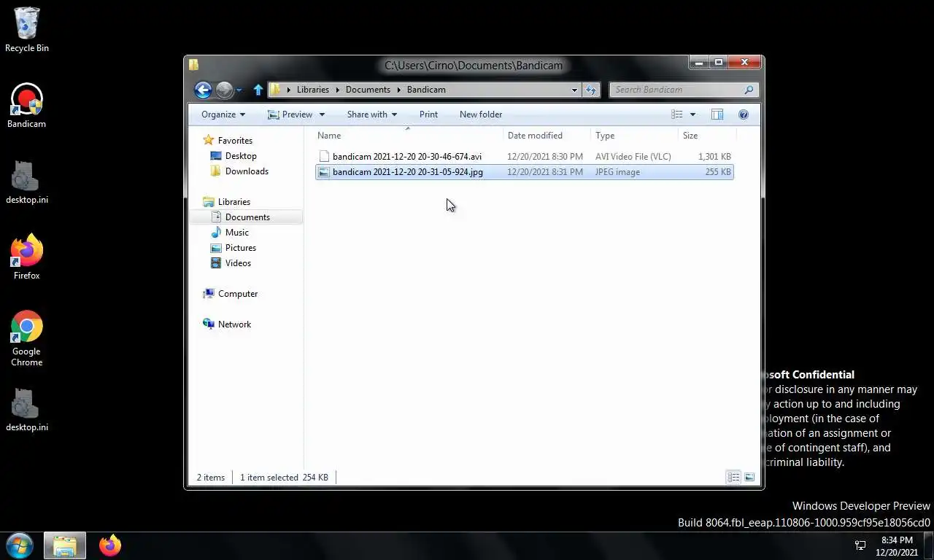Open Documents library in navigation pane
Image resolution: width=934 pixels, height=560 pixels.
(x=247, y=217)
